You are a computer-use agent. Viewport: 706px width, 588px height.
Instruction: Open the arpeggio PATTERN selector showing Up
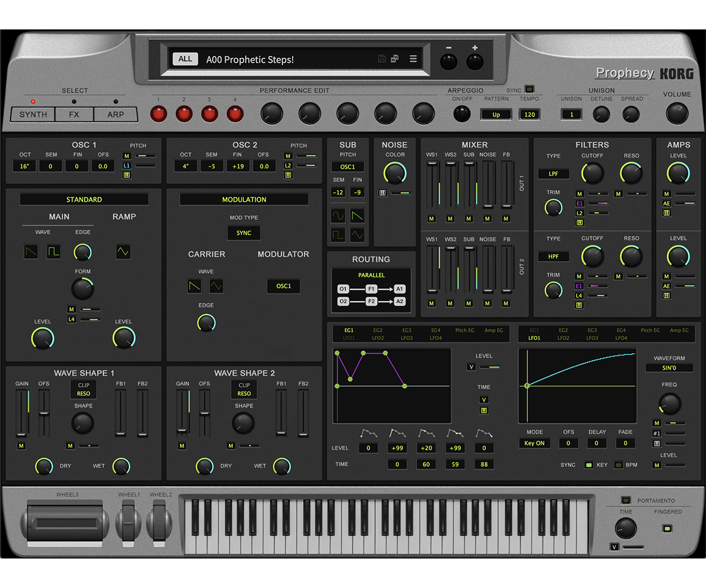point(496,115)
